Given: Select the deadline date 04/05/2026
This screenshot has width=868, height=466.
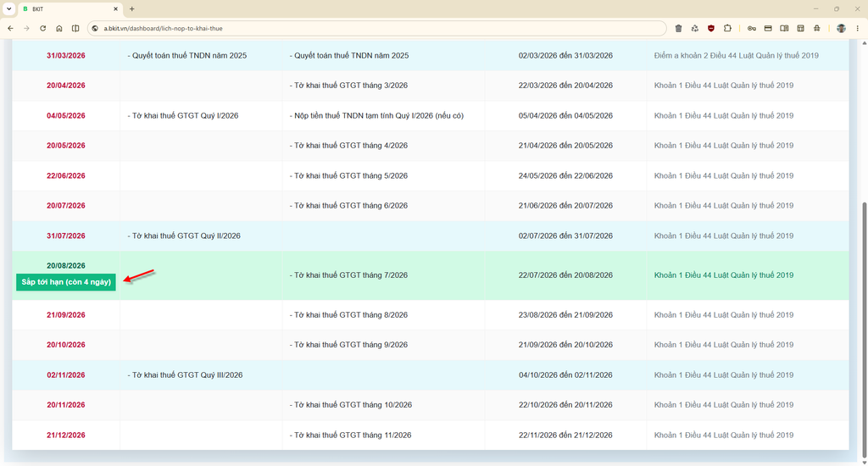Looking at the screenshot, I should (66, 116).
